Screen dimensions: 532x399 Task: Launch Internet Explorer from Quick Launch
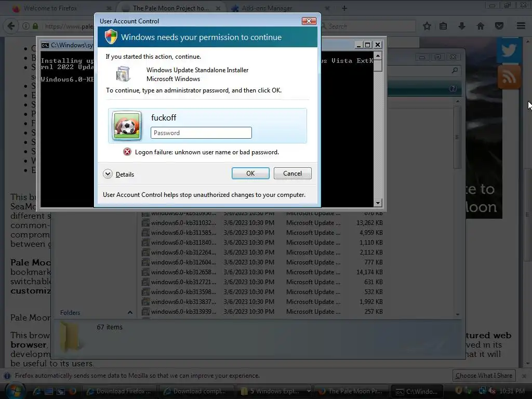click(37, 391)
